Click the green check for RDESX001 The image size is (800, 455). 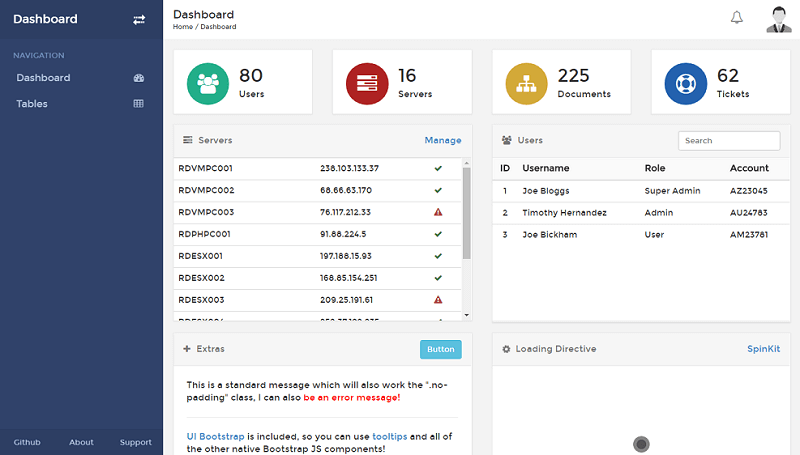pos(438,256)
